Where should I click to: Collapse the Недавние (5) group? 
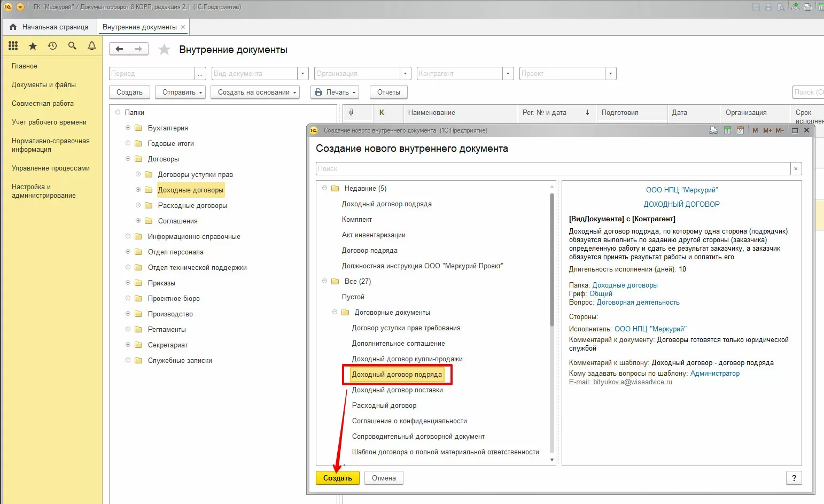(x=324, y=189)
